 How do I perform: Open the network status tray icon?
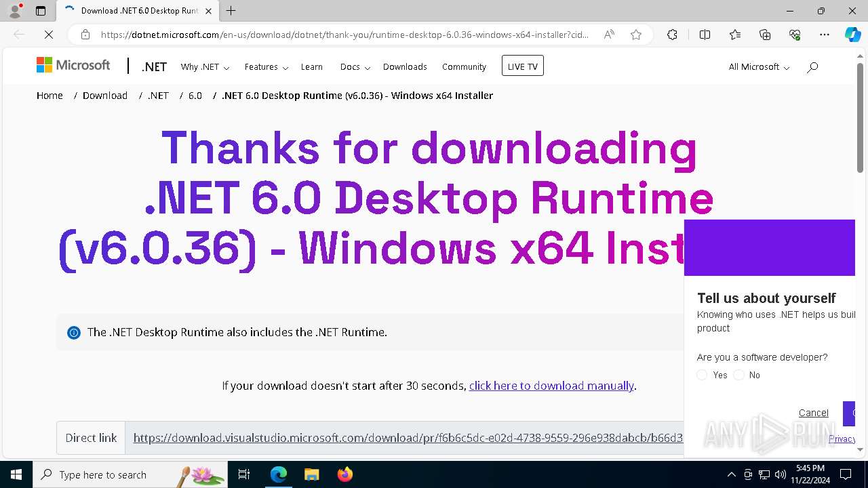[764, 474]
